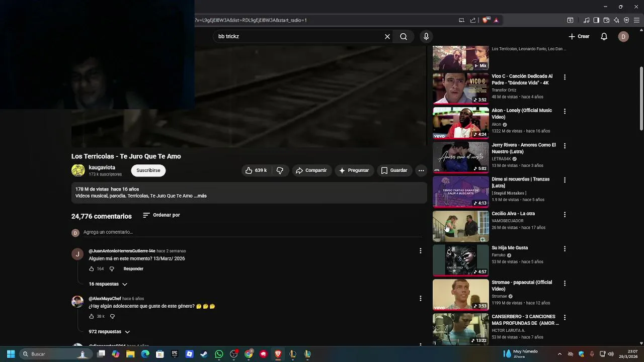
Task: Reply to JuanAntonioHerrera's comment via Responder
Action: [133, 269]
